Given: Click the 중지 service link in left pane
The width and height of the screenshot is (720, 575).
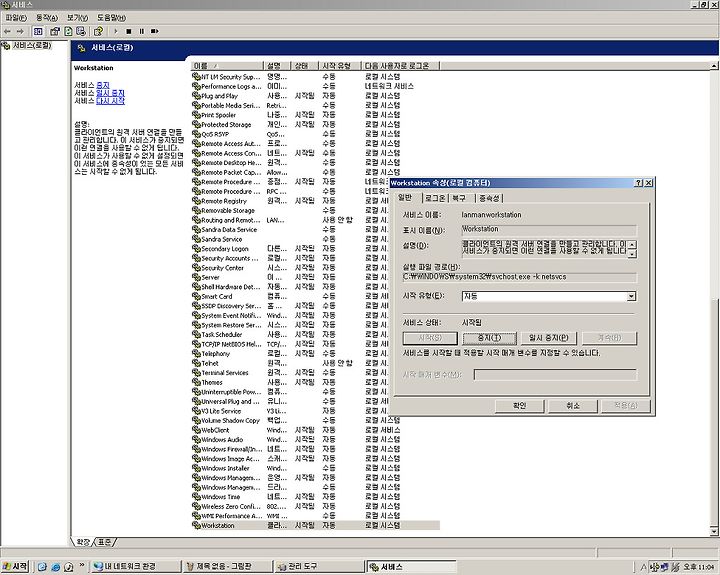Looking at the screenshot, I should tap(103, 85).
